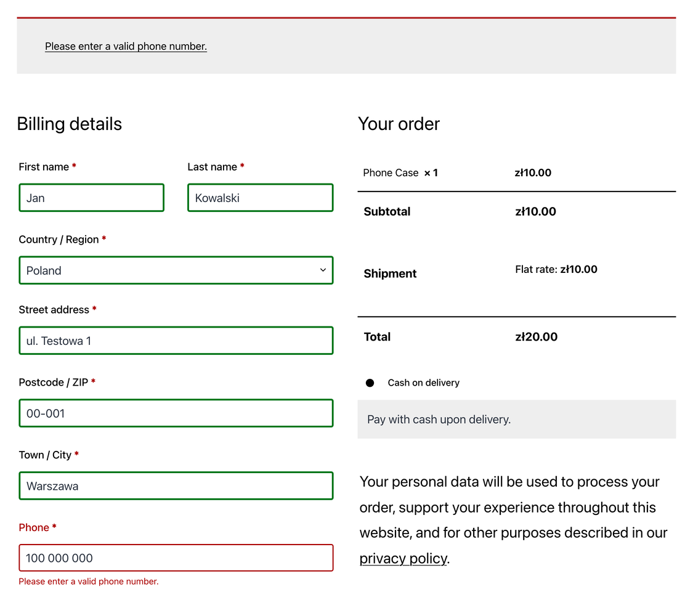The image size is (693, 616).
Task: Select the Cash on delivery radio button
Action: [370, 383]
